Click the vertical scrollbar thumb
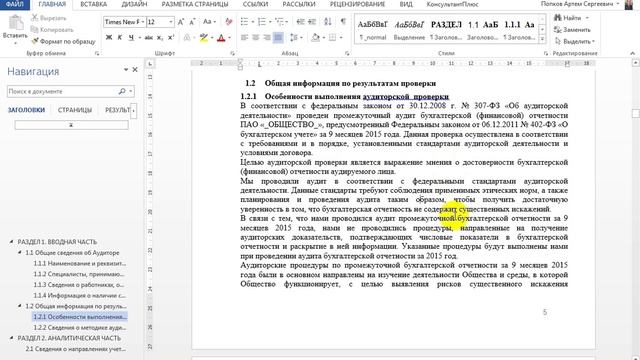 [636, 113]
